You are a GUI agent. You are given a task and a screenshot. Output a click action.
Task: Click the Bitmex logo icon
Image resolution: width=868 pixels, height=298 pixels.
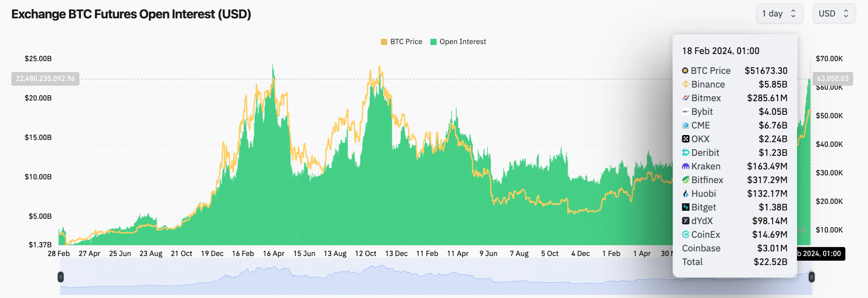tap(686, 98)
